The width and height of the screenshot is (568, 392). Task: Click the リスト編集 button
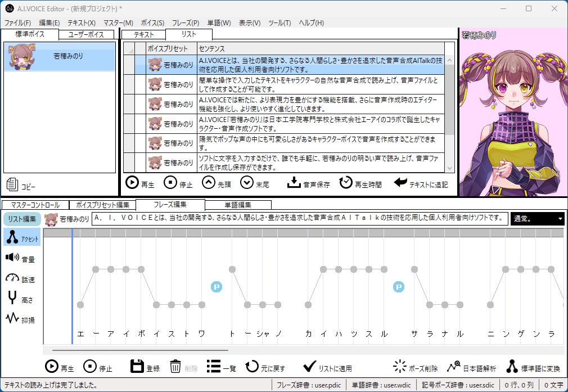coord(22,219)
